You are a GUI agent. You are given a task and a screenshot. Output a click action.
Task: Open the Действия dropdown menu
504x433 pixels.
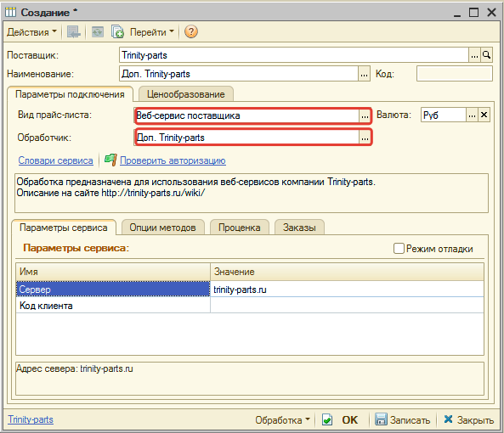tap(31, 32)
